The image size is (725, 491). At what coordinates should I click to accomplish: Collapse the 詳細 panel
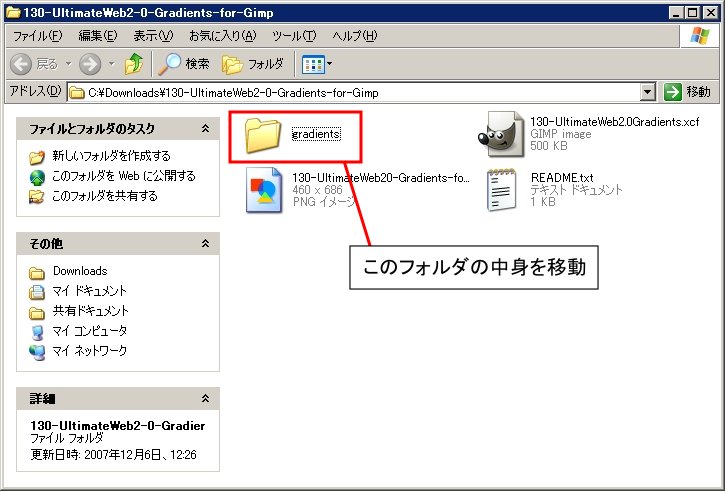205,398
